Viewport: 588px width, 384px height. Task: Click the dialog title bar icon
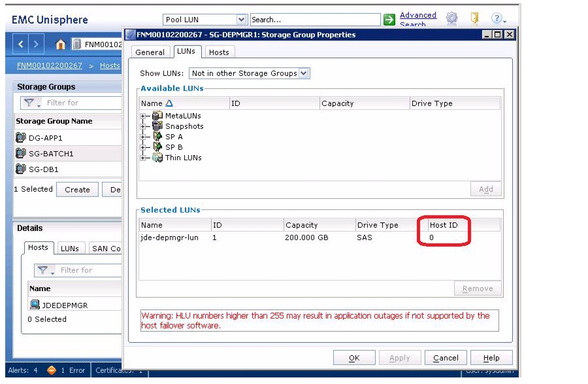[130, 35]
